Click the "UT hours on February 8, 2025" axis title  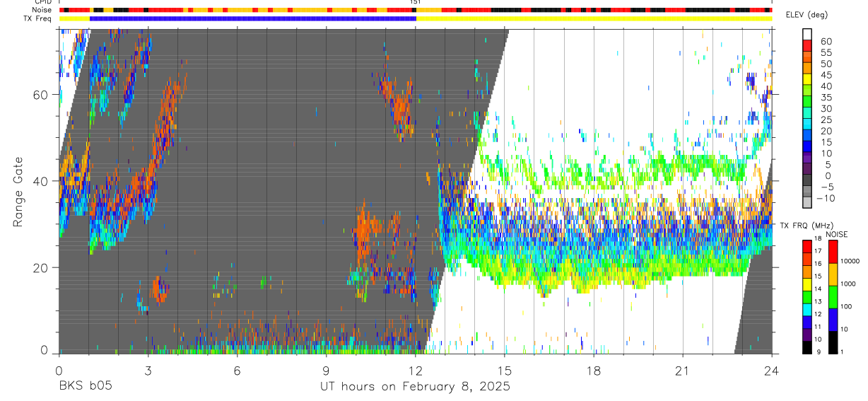click(415, 387)
